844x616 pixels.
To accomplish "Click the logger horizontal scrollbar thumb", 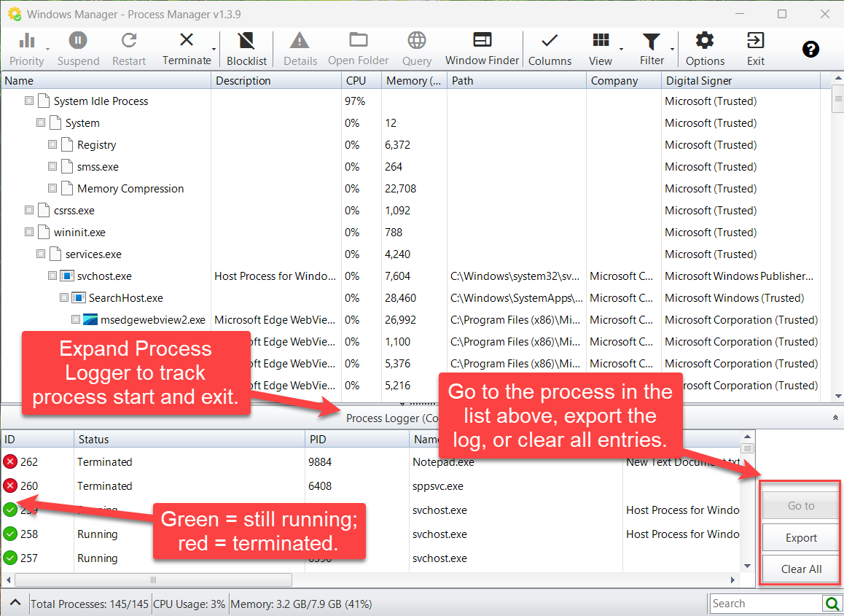I will coord(153,580).
